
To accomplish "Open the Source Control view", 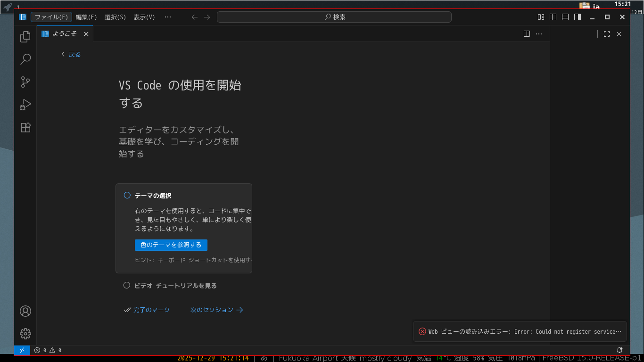I will [x=25, y=82].
